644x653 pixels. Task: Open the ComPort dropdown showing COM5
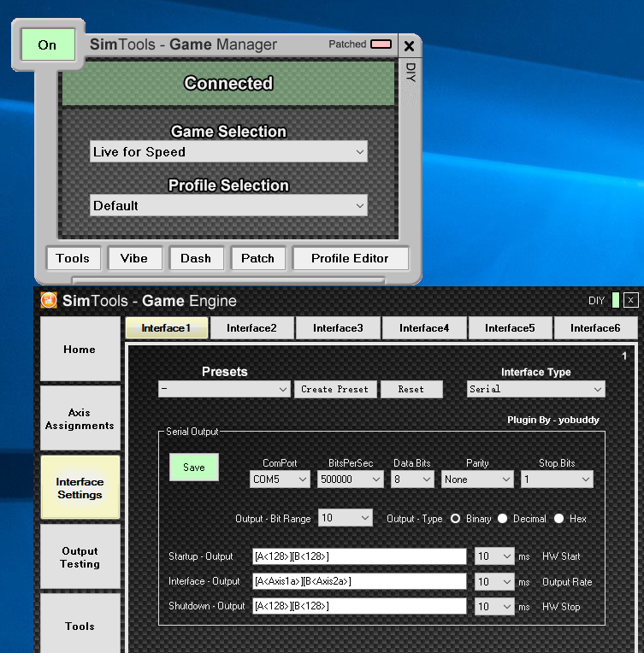click(x=280, y=479)
